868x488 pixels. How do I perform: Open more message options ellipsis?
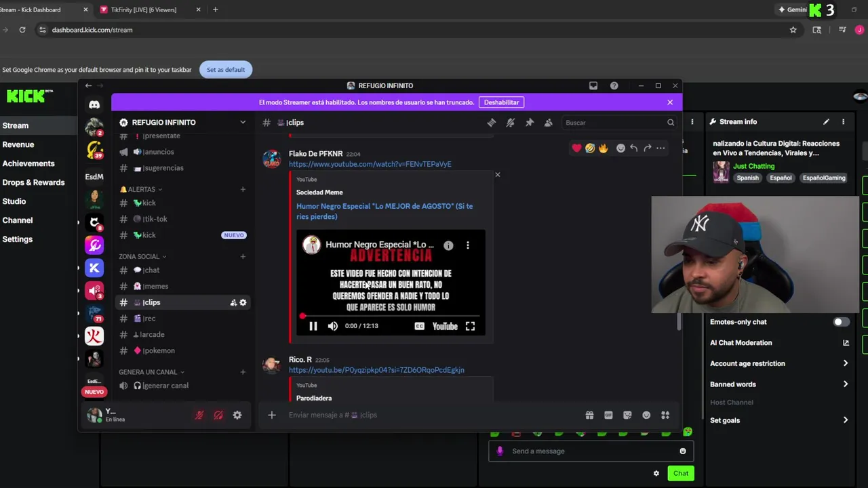(660, 148)
